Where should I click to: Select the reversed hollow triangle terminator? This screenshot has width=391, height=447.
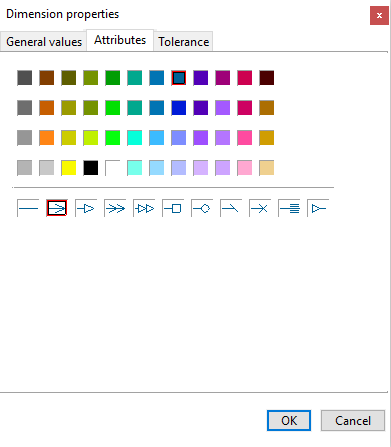click(x=318, y=208)
